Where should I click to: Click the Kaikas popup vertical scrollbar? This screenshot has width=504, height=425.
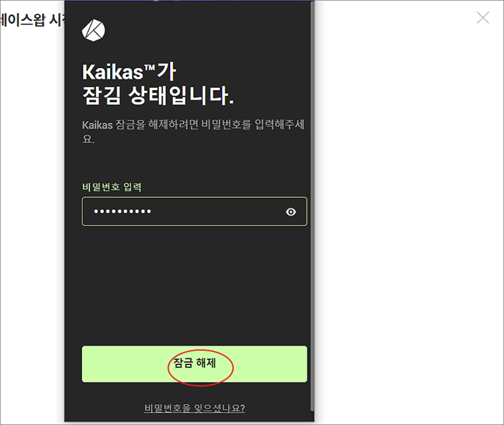[x=312, y=206]
